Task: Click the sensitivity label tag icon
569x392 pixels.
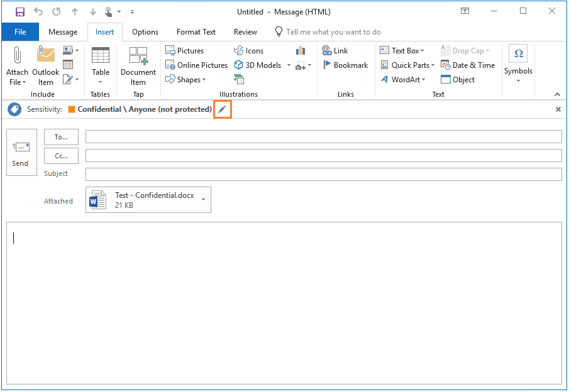Action: click(14, 109)
